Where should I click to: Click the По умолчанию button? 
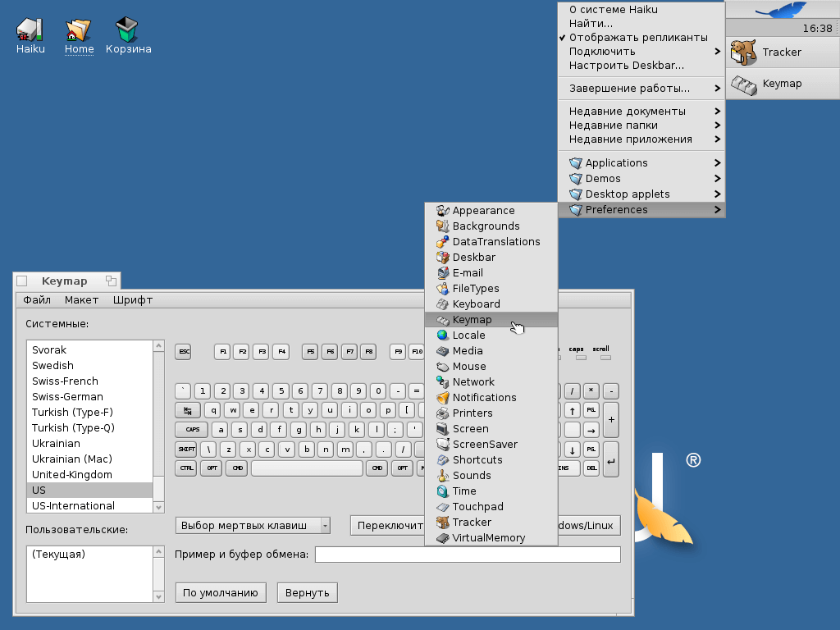(x=221, y=593)
